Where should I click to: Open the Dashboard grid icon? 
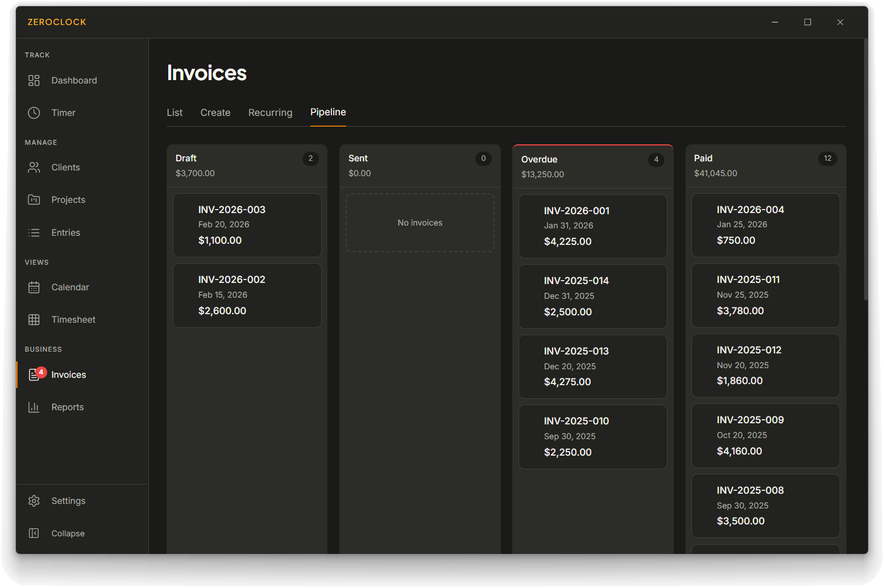coord(34,81)
